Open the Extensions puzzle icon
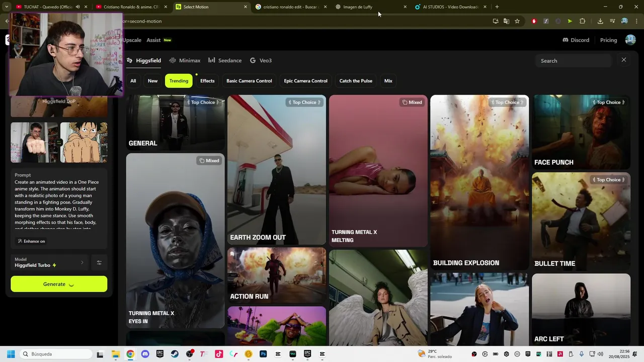This screenshot has width=644, height=362. click(x=583, y=21)
